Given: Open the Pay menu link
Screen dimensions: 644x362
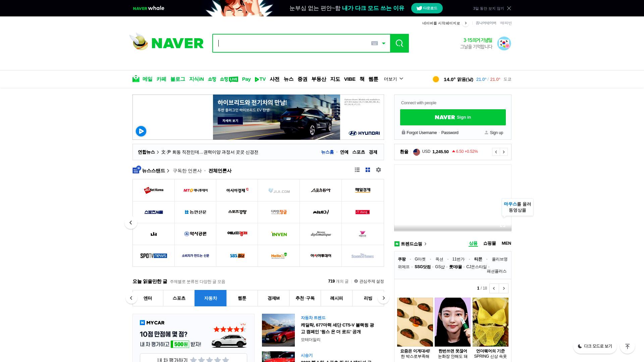Looking at the screenshot, I should click(246, 79).
